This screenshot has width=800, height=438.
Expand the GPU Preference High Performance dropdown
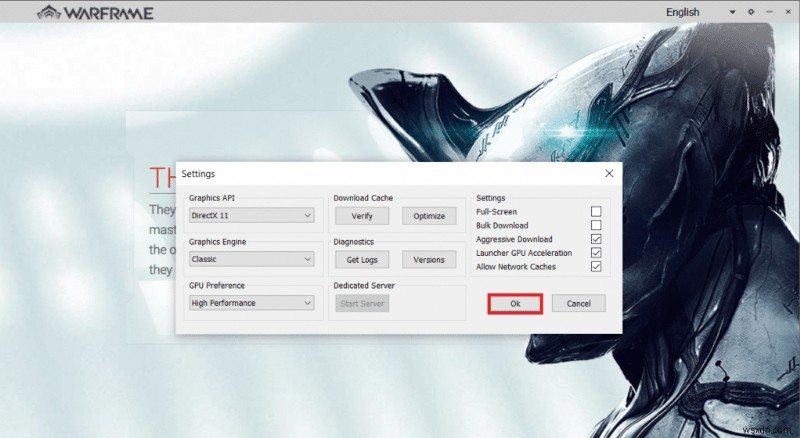[252, 303]
